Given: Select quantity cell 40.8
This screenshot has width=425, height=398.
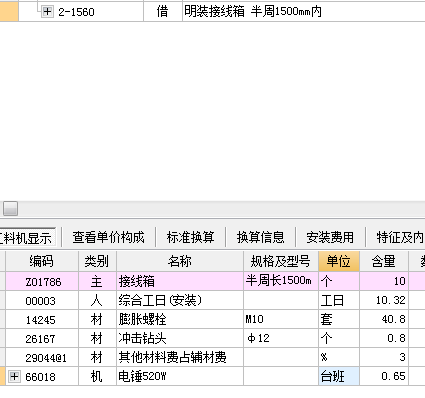Looking at the screenshot, I should tap(384, 319).
